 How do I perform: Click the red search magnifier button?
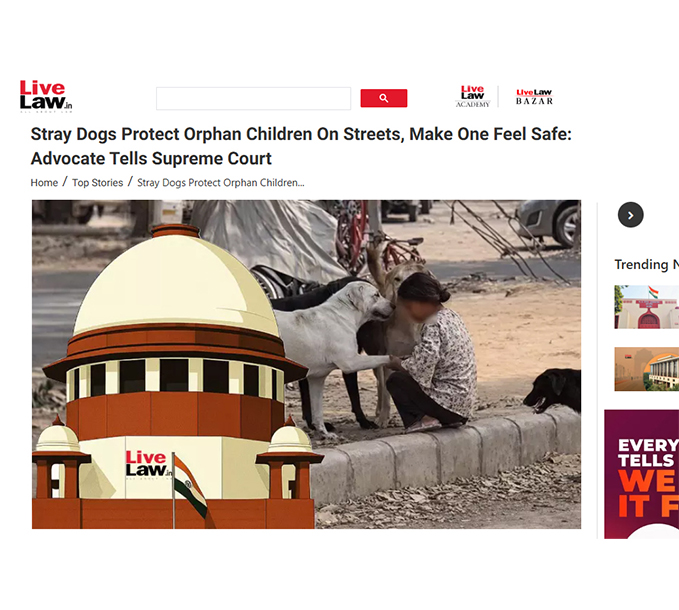pos(384,98)
